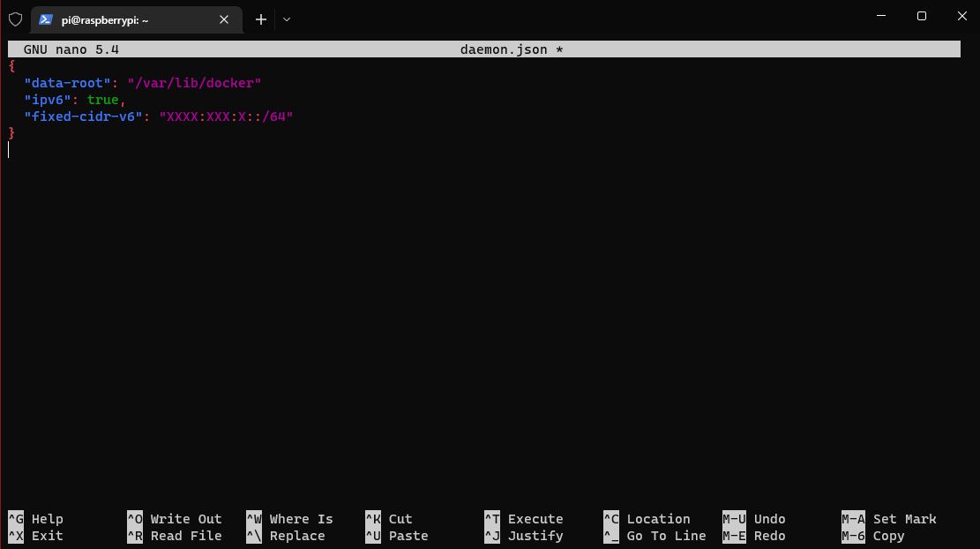Click the ^J Justify shortcut
The height and width of the screenshot is (549, 980).
click(524, 536)
